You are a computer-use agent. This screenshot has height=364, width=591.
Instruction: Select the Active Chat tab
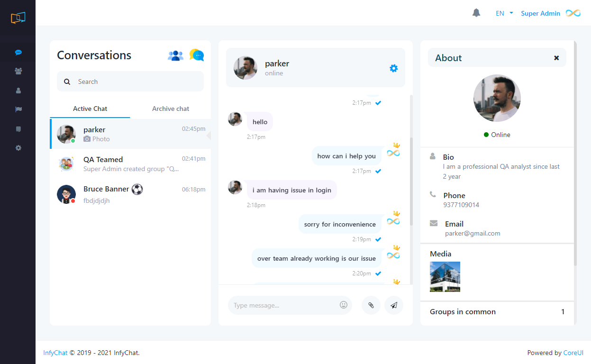point(90,109)
